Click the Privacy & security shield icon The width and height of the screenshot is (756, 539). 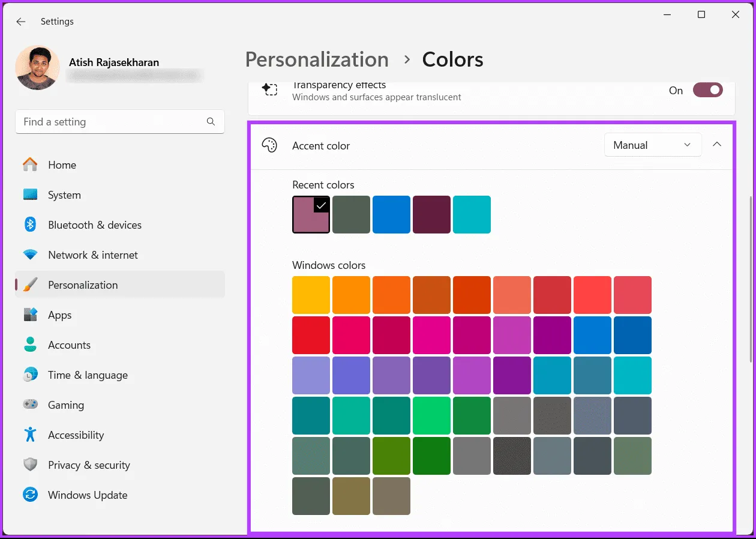(x=30, y=465)
